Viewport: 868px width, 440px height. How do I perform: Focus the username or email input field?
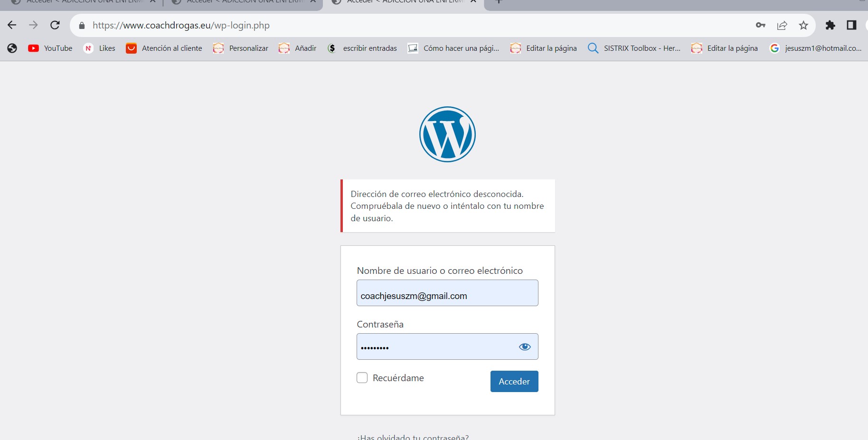pyautogui.click(x=447, y=293)
